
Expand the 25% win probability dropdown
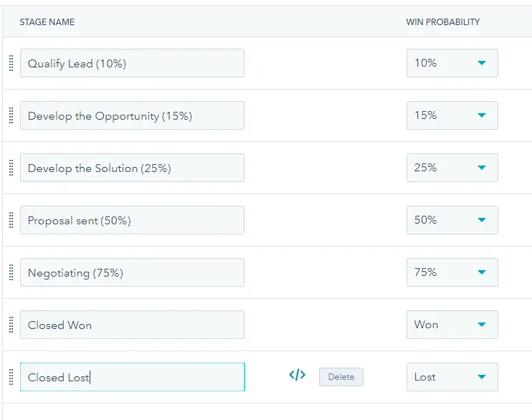click(452, 168)
